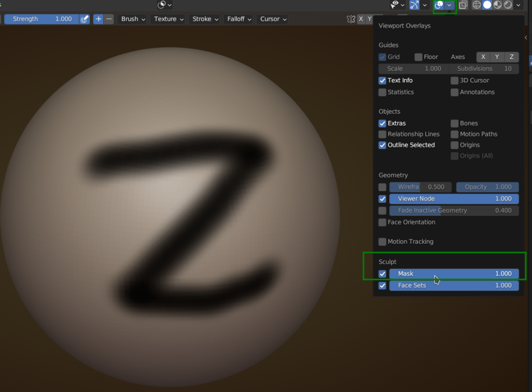Switch to material preview shading
This screenshot has width=532, height=392.
pyautogui.click(x=498, y=5)
